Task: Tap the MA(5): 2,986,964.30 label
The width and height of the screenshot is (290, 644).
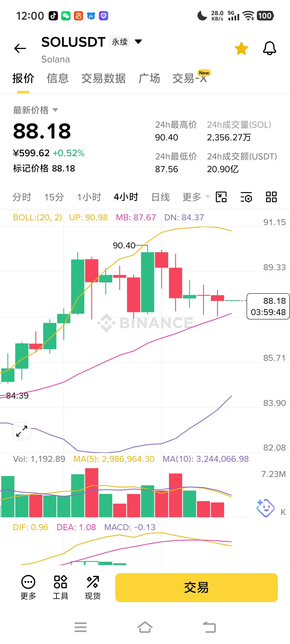Action: point(114,459)
